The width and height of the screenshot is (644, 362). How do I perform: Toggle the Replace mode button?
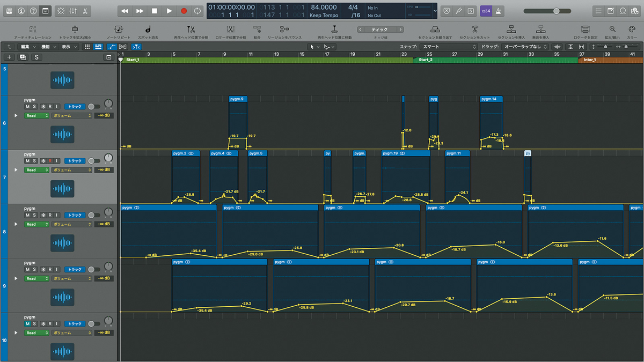coord(447,11)
